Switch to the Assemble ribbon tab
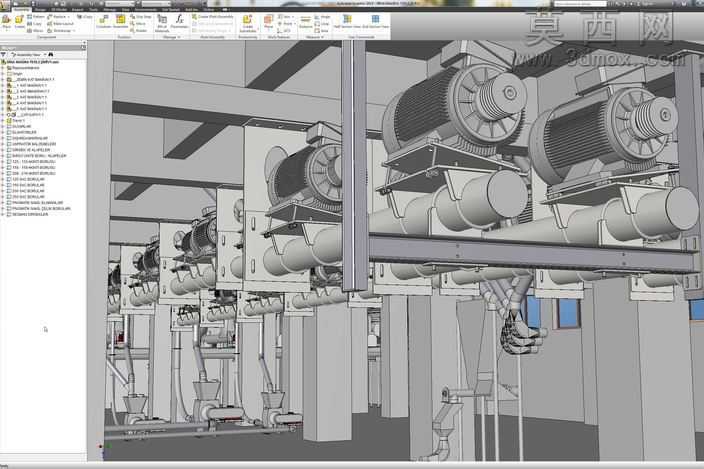The width and height of the screenshot is (704, 469). [20, 9]
